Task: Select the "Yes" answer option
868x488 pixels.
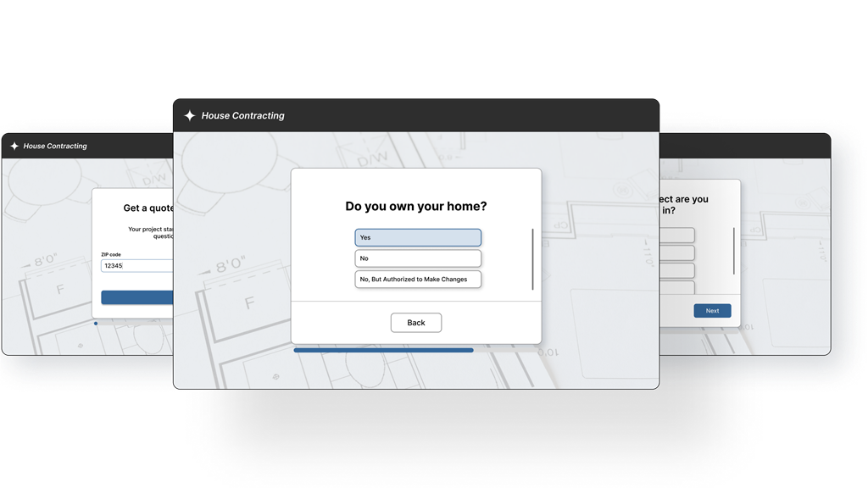Action: (x=418, y=237)
